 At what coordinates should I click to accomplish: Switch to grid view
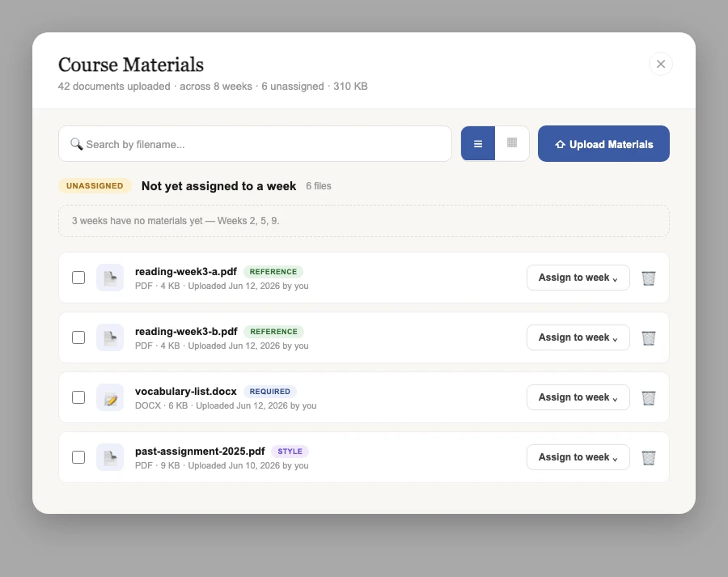(x=512, y=143)
